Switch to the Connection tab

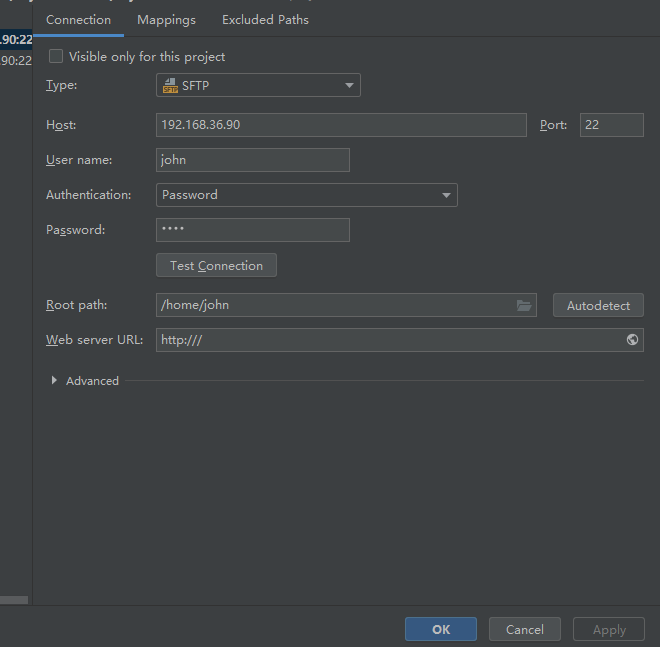[x=78, y=20]
